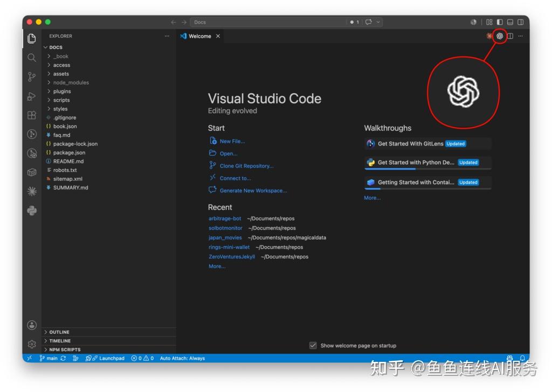Open chat dropdown arrow in title bar
Viewport: 552px width, 392px height.
tap(378, 22)
